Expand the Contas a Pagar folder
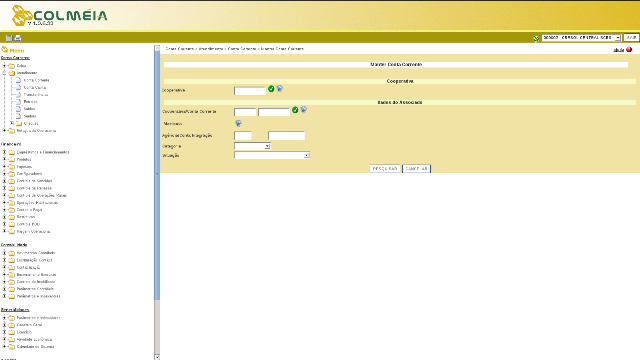640x360 pixels. click(4, 209)
